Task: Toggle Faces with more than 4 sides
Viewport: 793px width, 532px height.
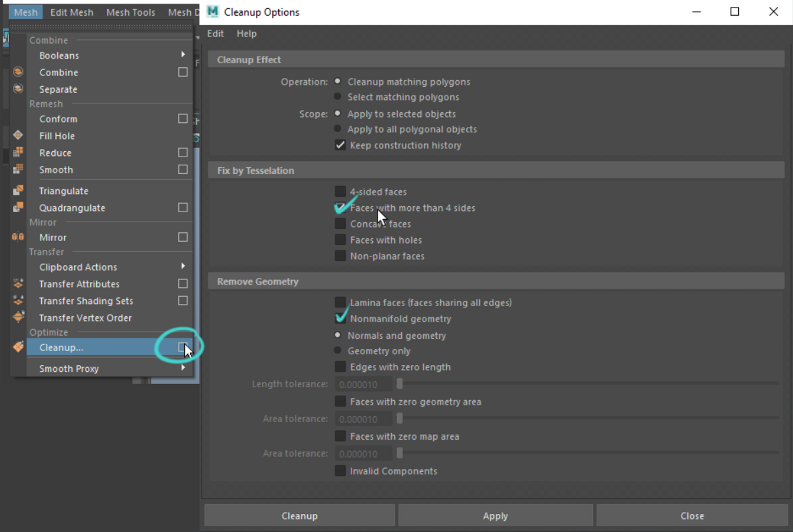Action: 340,208
